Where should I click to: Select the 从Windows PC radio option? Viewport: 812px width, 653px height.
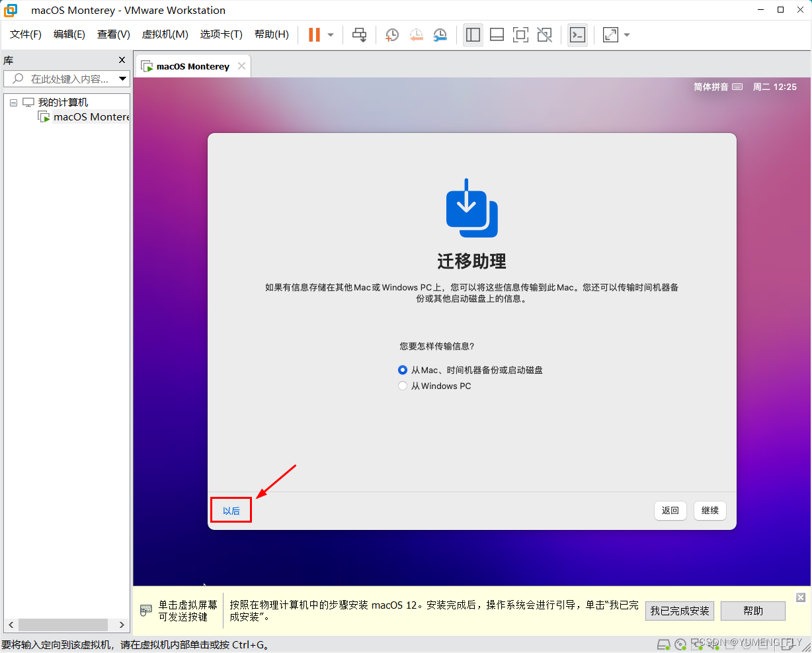403,386
